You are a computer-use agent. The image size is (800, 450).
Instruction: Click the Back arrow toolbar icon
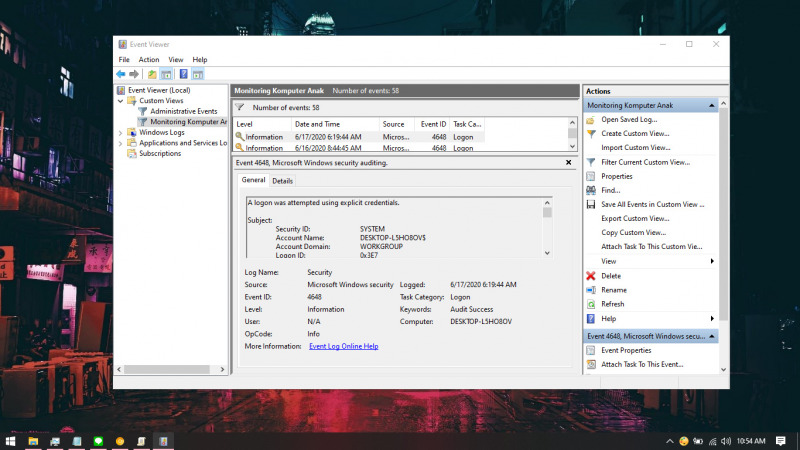pos(120,74)
